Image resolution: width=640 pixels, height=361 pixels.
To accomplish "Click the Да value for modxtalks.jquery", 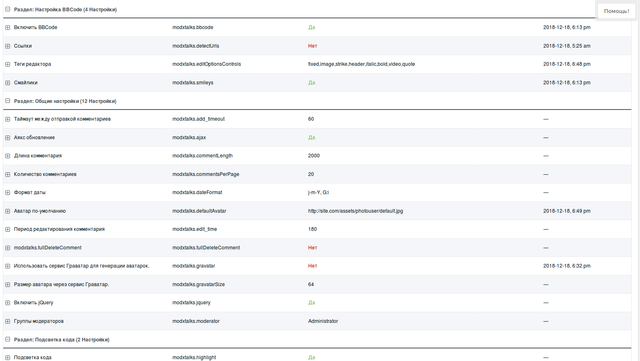I will [x=311, y=303].
